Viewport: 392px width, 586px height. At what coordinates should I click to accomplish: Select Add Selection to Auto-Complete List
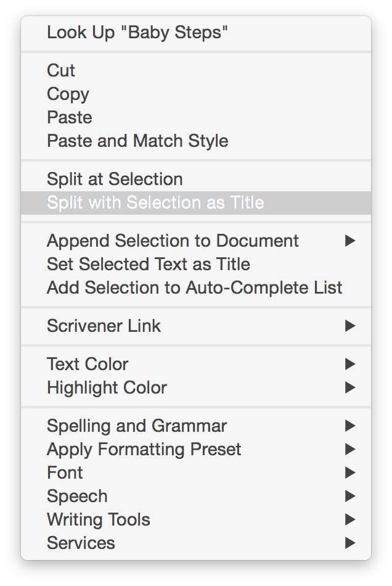194,288
